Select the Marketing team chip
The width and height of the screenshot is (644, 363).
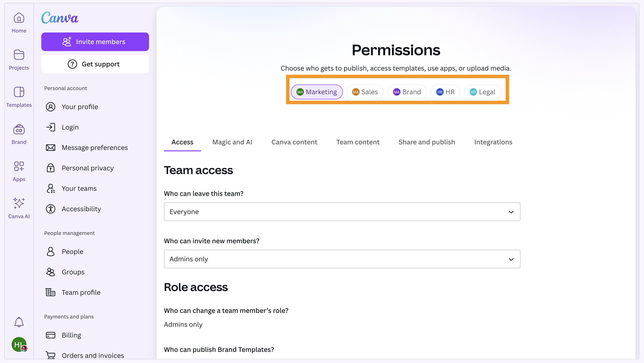tap(316, 92)
